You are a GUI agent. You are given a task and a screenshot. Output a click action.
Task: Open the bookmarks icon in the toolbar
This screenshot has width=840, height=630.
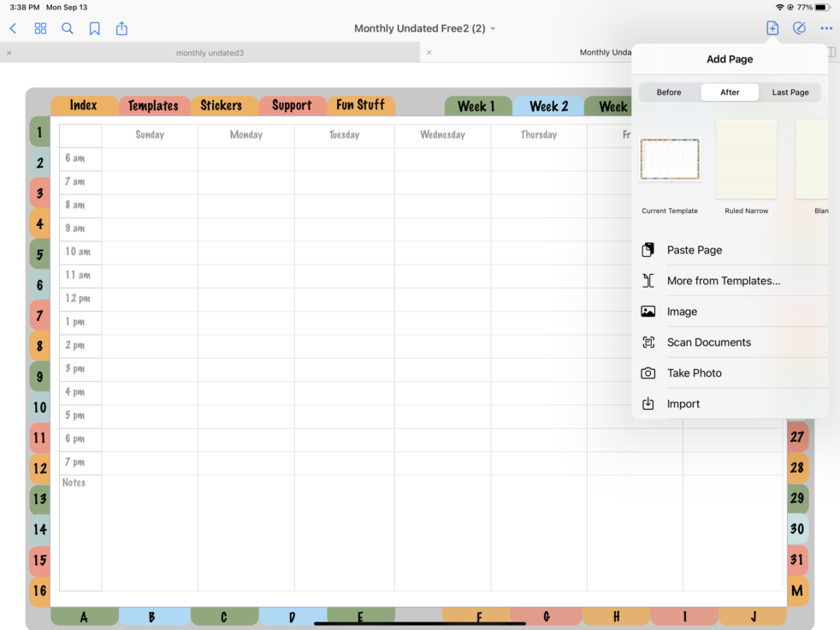pos(95,28)
